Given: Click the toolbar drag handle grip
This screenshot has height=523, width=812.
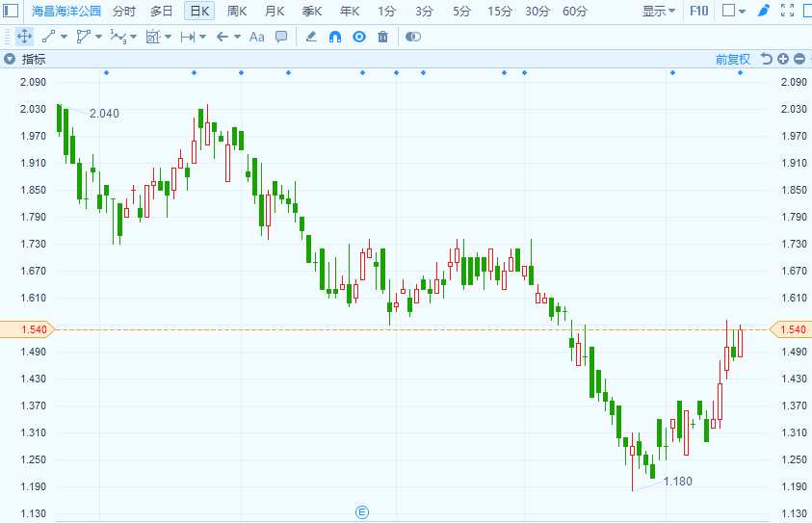Looking at the screenshot, I should pos(7,37).
